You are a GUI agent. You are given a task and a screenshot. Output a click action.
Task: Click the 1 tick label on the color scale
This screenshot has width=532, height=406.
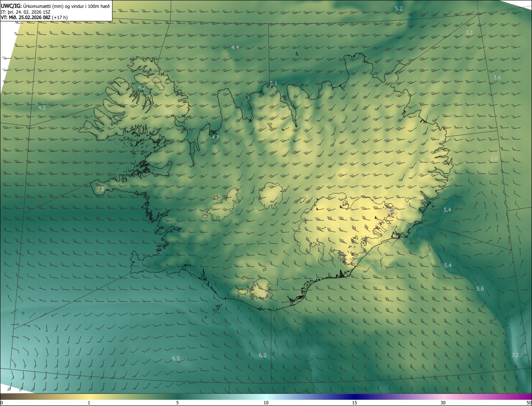coord(89,403)
